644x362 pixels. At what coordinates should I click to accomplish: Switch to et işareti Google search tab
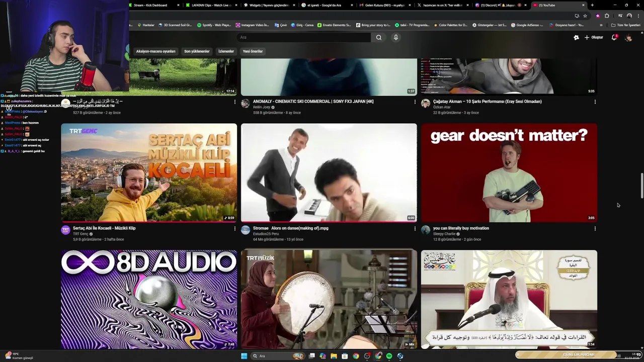[327, 5]
